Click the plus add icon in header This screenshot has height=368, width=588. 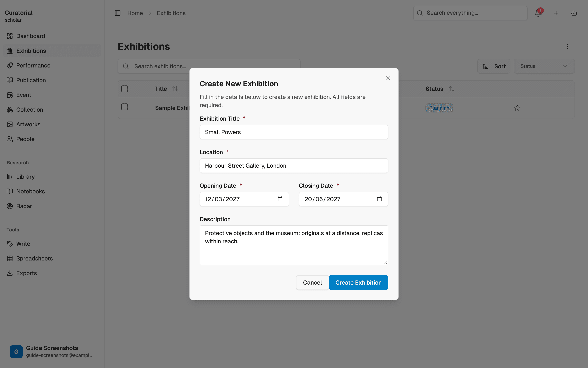pyautogui.click(x=556, y=13)
